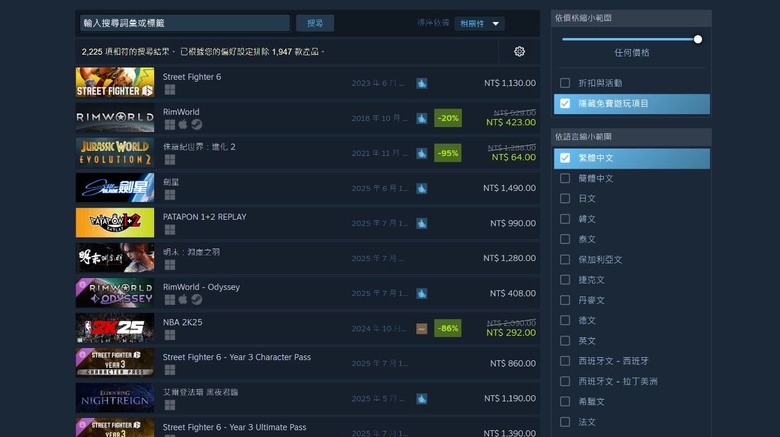Click the price range slider handle
780x437 pixels.
(x=698, y=39)
